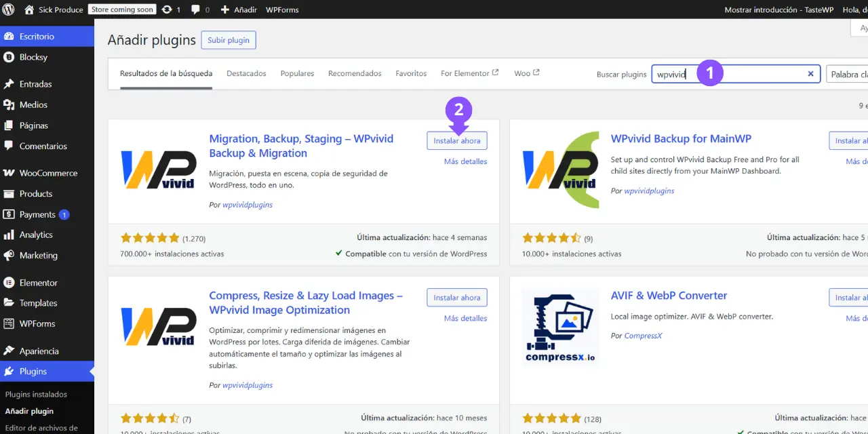Select Resultados de la búsqueda tab
Image resolution: width=868 pixels, height=434 pixels.
[166, 73]
